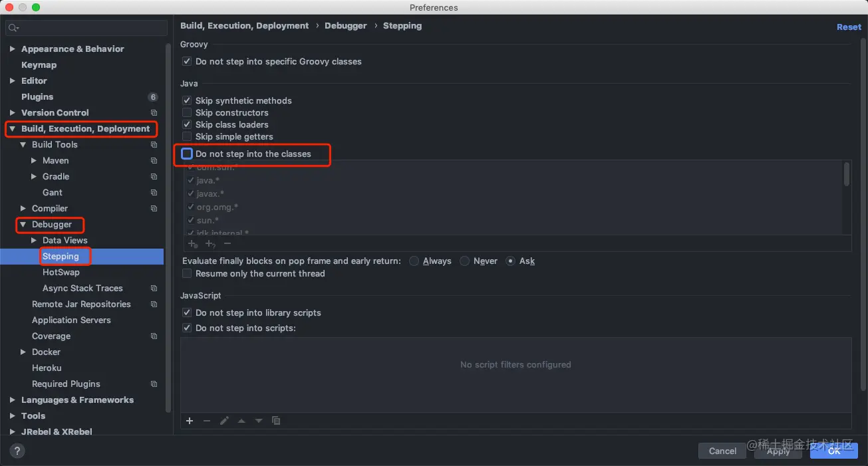Expand the Gradle node arrow

click(x=34, y=177)
